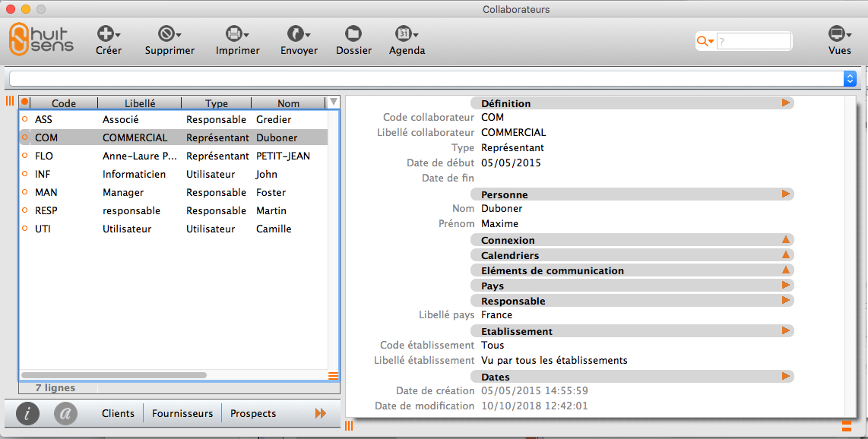Screen dimensions: 868x439
Task: Sort by the Code column header
Action: (64, 103)
